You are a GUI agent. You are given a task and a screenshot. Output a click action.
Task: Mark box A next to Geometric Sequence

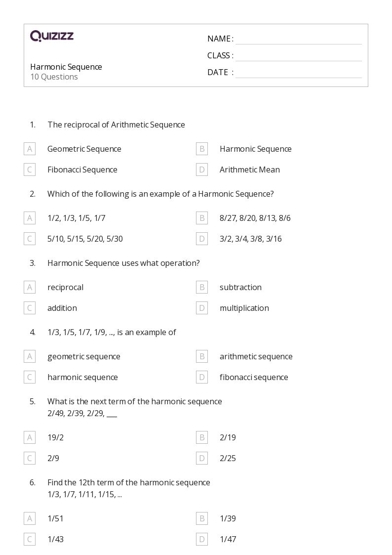30,149
